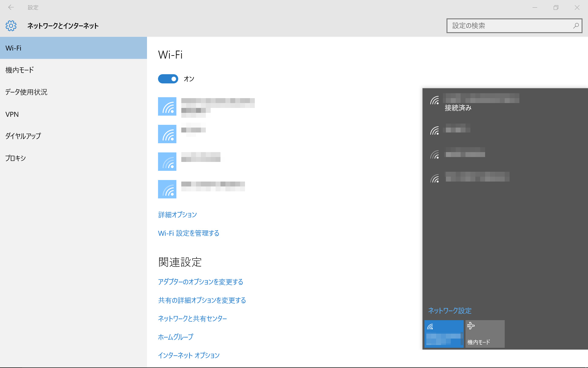Image resolution: width=588 pixels, height=368 pixels.
Task: Open 機内モード in the sidebar
Action: point(20,70)
